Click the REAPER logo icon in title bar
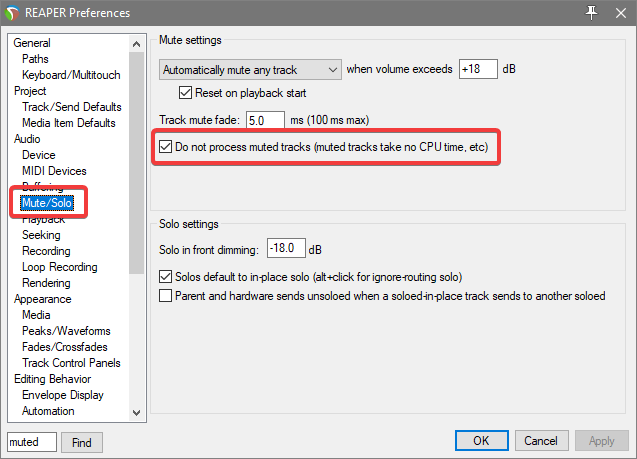This screenshot has width=637, height=459. (x=12, y=13)
